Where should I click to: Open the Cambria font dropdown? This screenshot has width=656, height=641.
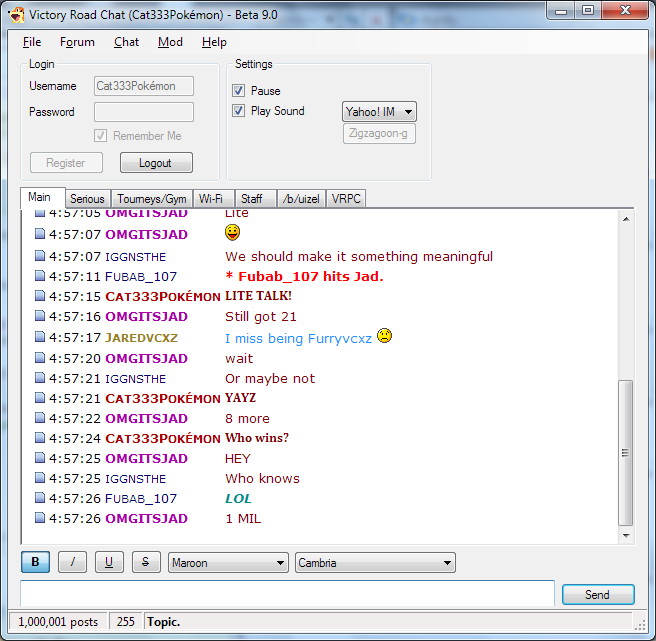(x=375, y=563)
